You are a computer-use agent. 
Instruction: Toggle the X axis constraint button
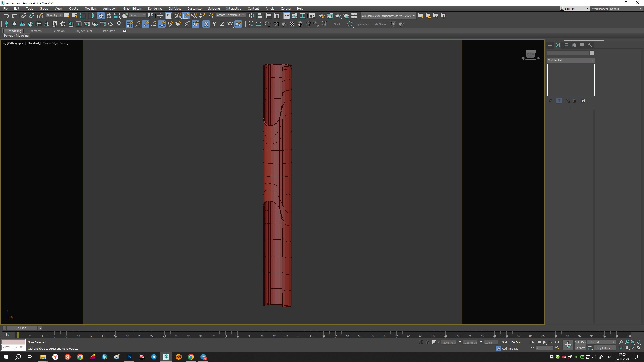pyautogui.click(x=206, y=24)
